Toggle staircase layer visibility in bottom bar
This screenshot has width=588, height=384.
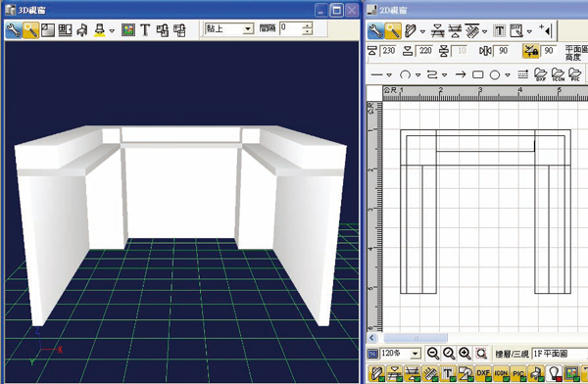(x=429, y=373)
